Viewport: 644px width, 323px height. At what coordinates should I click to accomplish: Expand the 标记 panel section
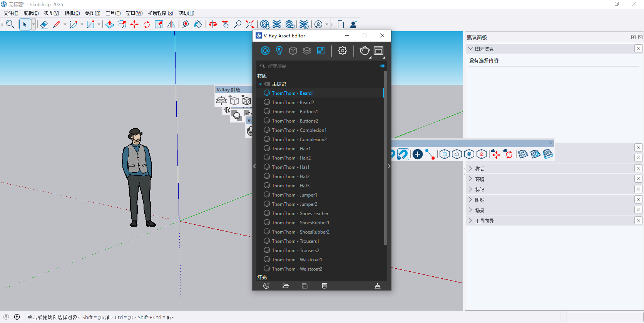tap(470, 189)
